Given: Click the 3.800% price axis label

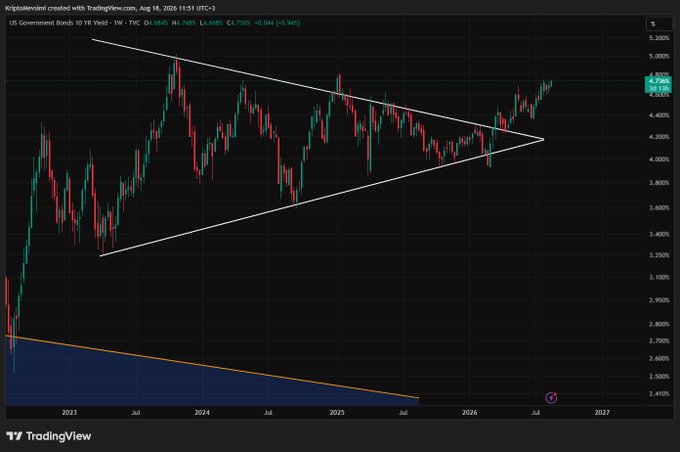Looking at the screenshot, I should coord(659,183).
